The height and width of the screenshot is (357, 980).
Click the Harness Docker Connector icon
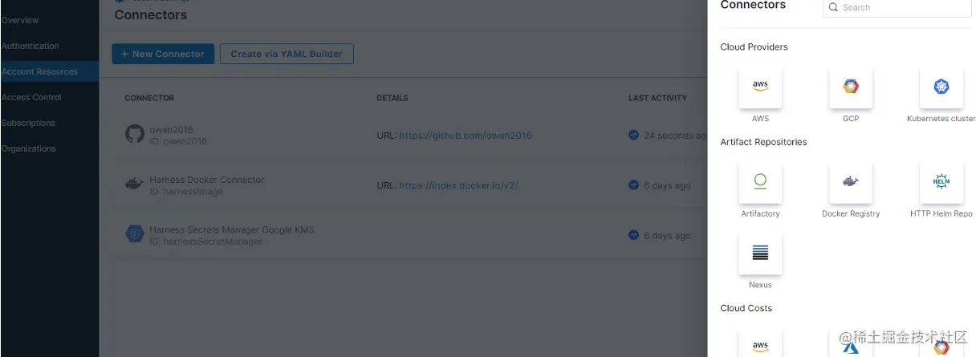point(135,185)
